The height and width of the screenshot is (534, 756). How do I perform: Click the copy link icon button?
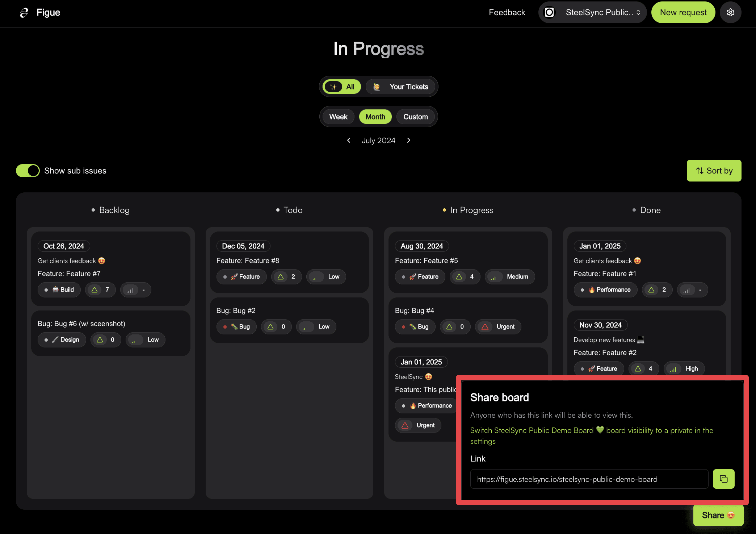(x=723, y=479)
